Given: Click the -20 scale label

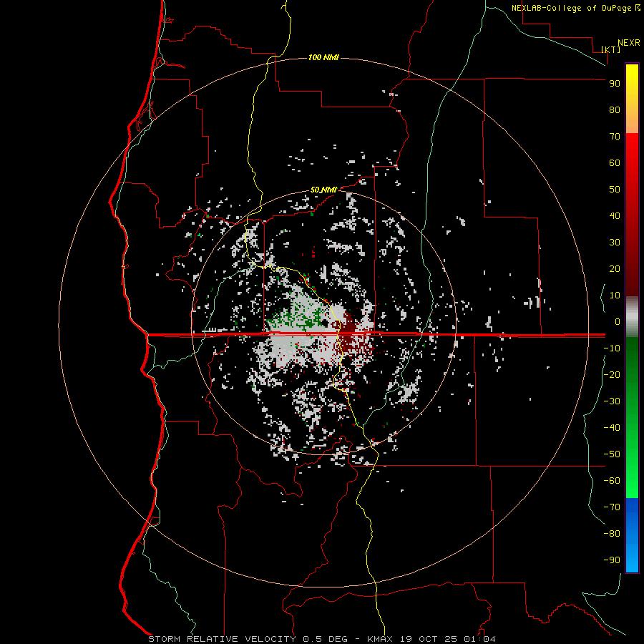Looking at the screenshot, I should [612, 374].
